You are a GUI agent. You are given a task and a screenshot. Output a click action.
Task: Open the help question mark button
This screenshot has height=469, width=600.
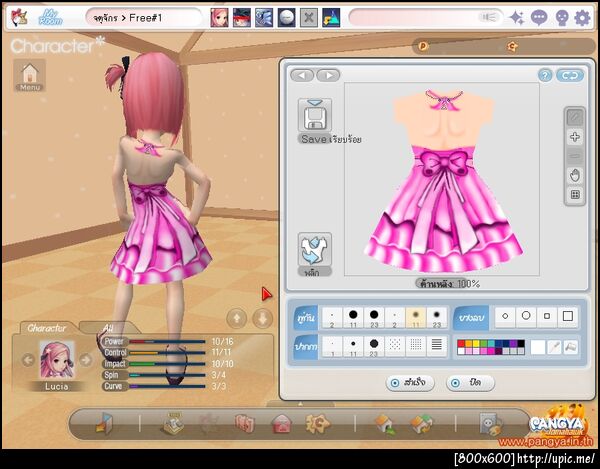click(545, 75)
